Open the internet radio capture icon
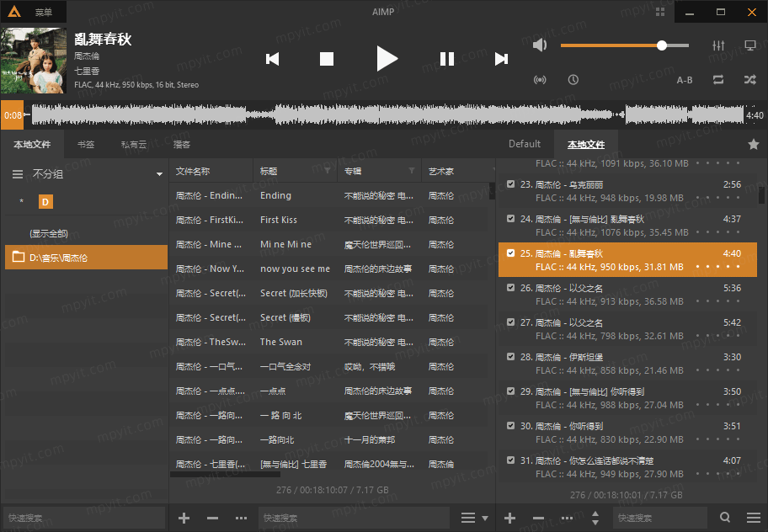The image size is (768, 532). pyautogui.click(x=540, y=80)
